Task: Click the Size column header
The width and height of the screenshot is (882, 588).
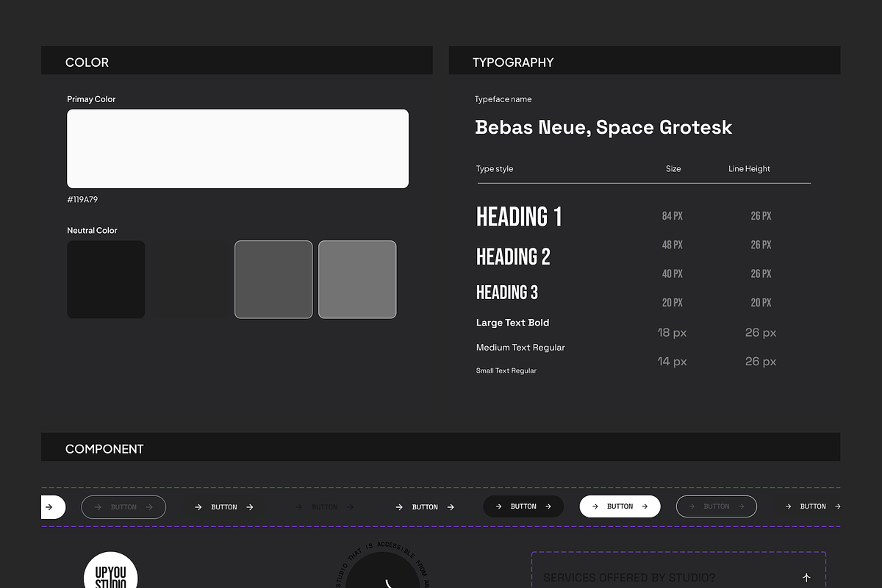Action: pyautogui.click(x=673, y=169)
